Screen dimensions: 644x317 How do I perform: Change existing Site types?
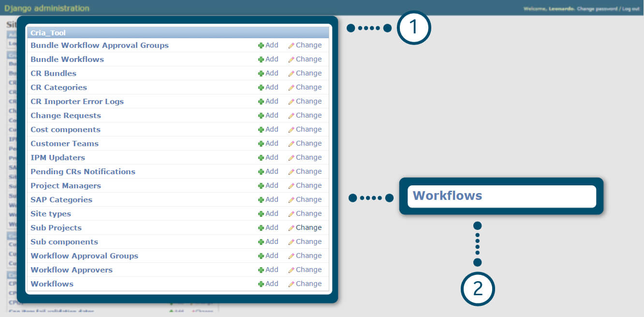[305, 213]
